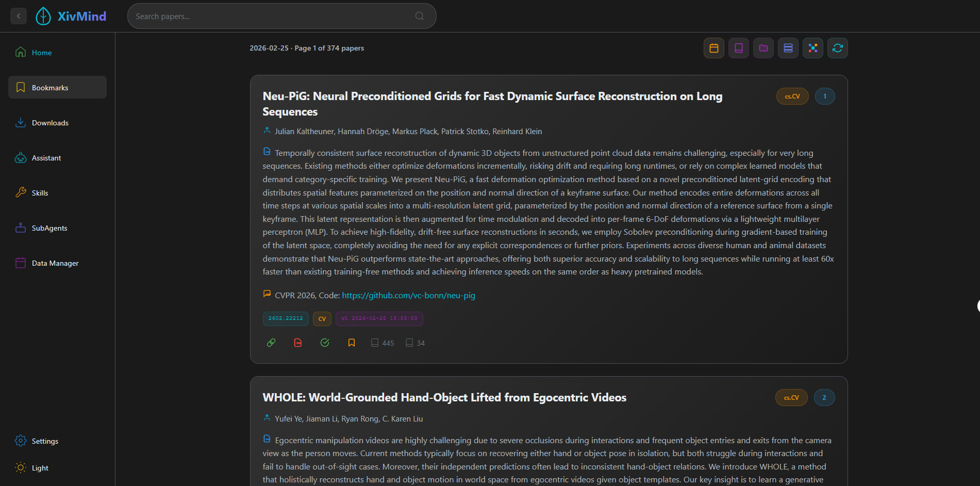Image resolution: width=980 pixels, height=486 pixels.
Task: Switch to Light theme
Action: click(x=57, y=468)
